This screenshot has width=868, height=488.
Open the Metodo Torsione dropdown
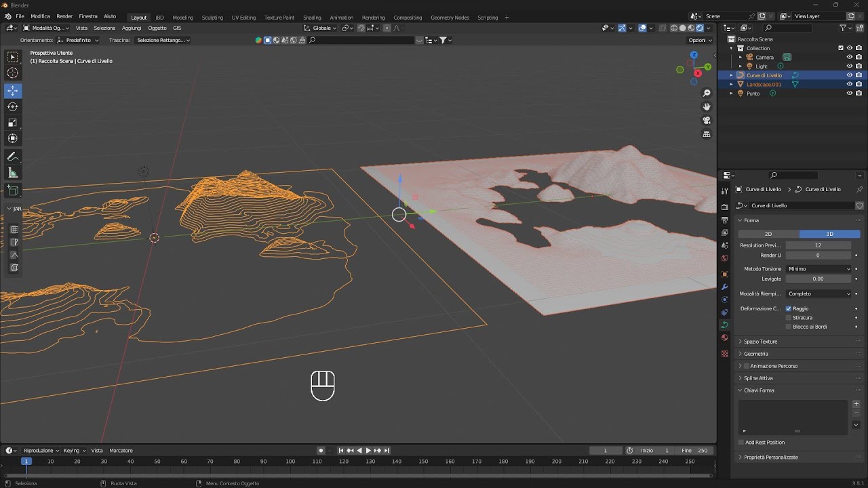818,268
